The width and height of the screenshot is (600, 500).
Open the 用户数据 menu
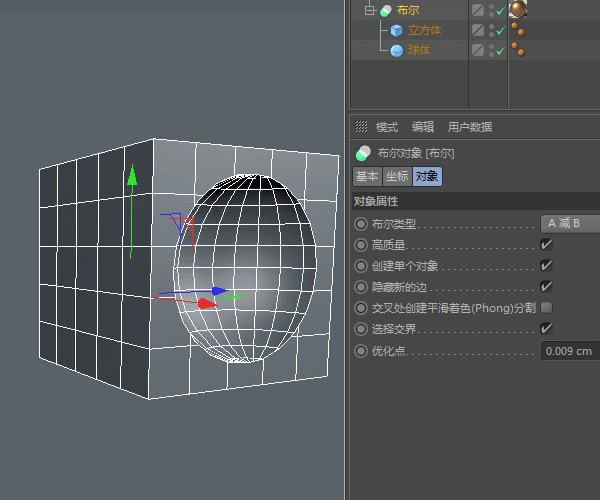(x=470, y=127)
